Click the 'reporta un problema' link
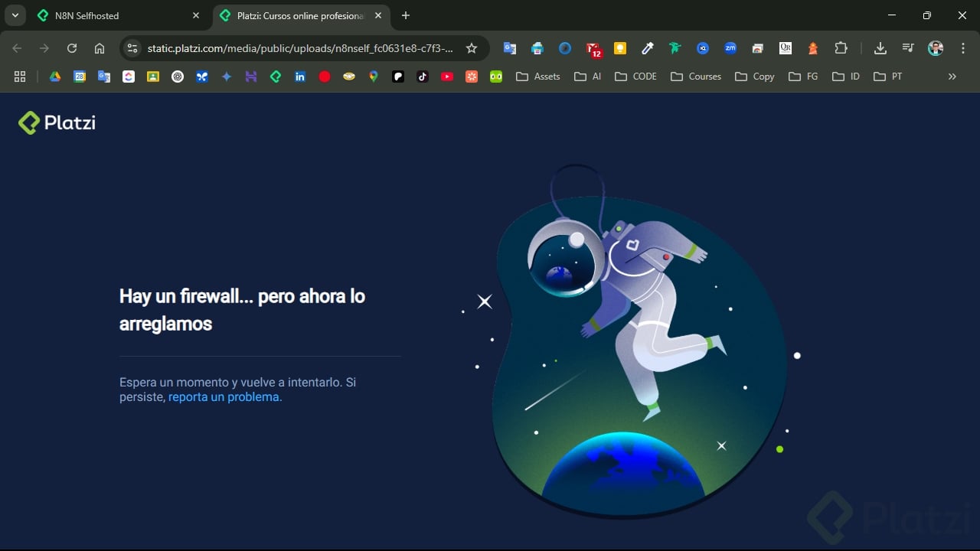 point(225,397)
